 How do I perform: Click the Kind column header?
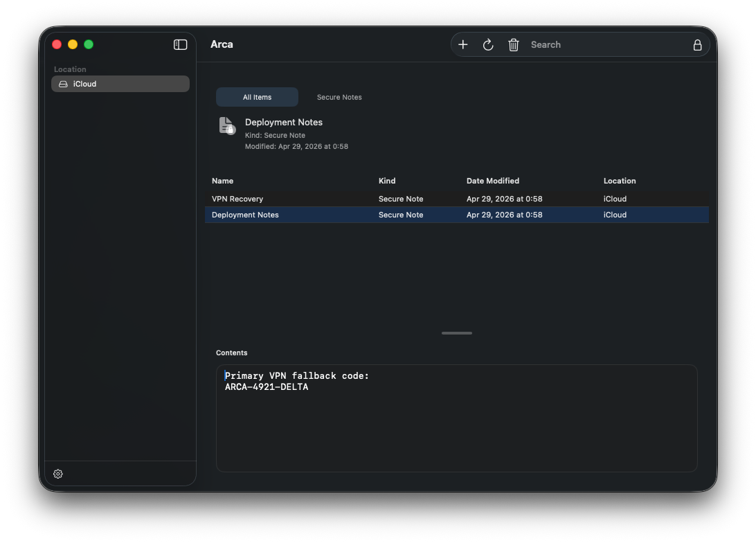tap(387, 181)
